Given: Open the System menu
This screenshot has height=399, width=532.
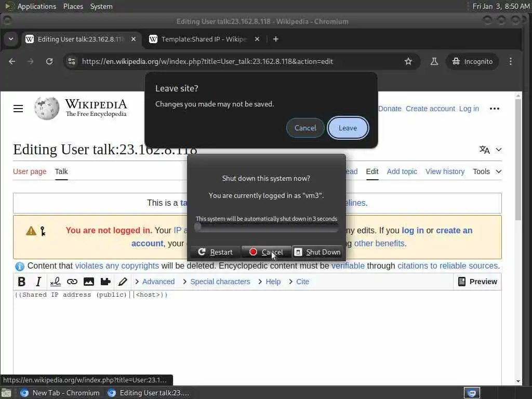Looking at the screenshot, I should pyautogui.click(x=101, y=6).
